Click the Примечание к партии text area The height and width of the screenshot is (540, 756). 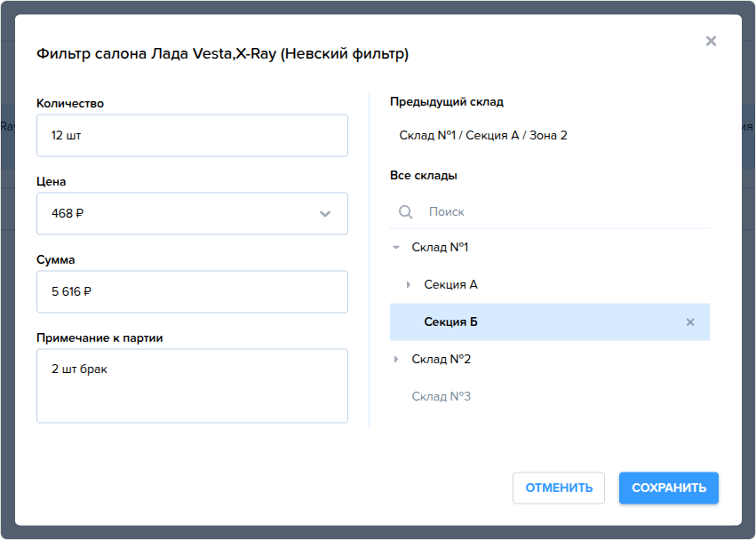(192, 385)
